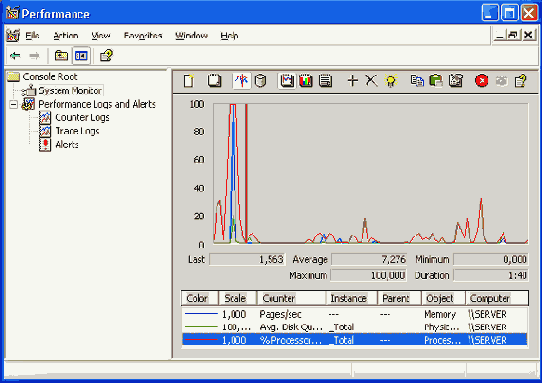Open the graph Properties icon

tap(456, 81)
